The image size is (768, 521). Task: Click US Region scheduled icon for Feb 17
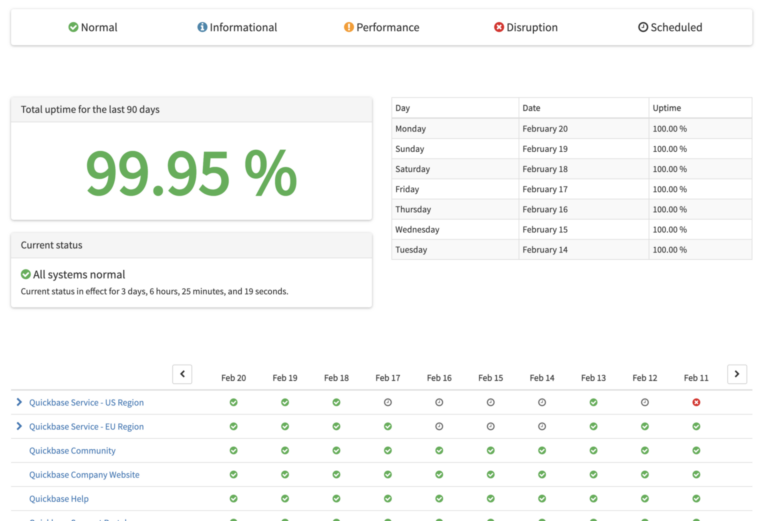388,402
